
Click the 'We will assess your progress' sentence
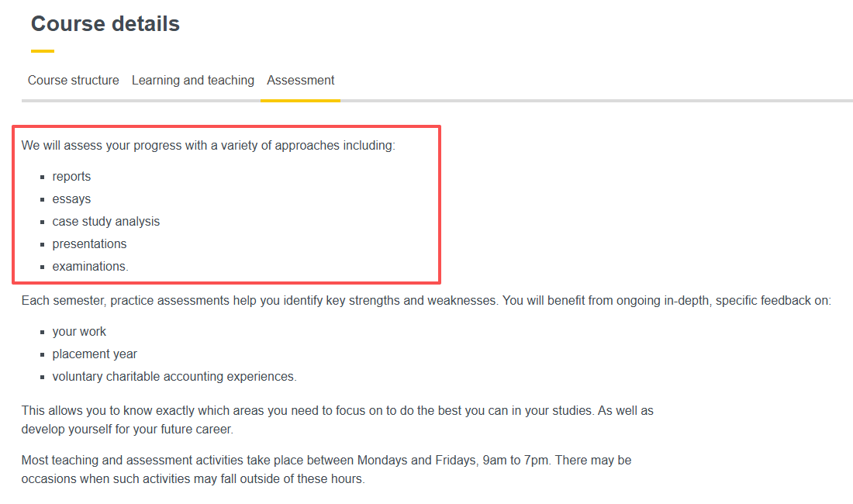pyautogui.click(x=208, y=146)
